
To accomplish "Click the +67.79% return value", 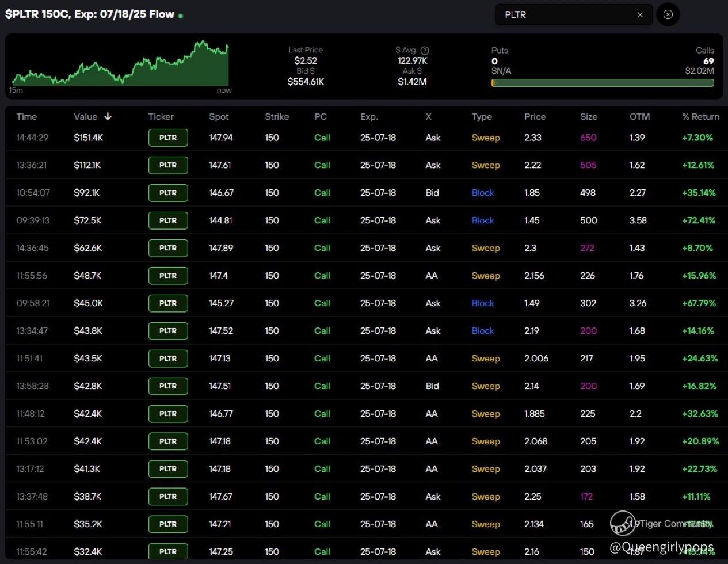I will (699, 303).
